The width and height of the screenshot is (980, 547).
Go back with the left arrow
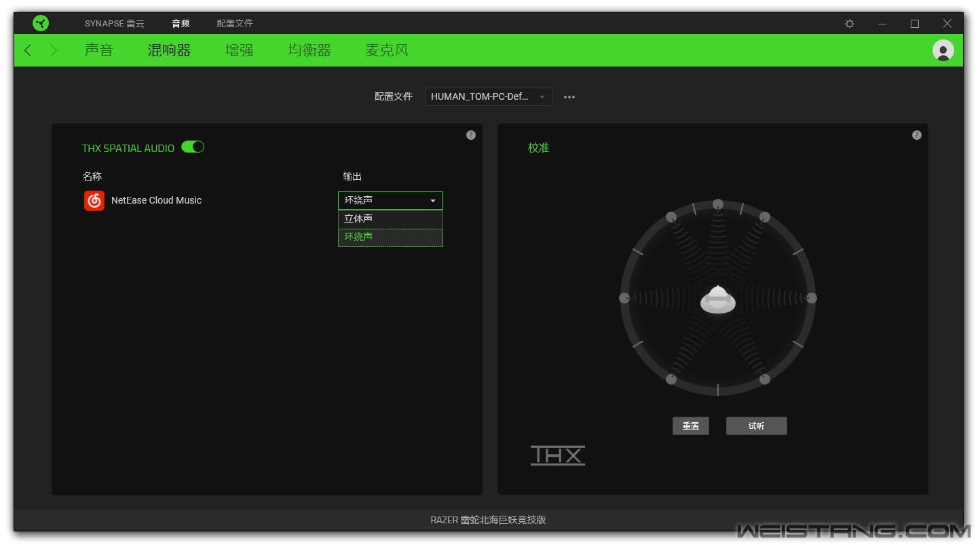(28, 50)
